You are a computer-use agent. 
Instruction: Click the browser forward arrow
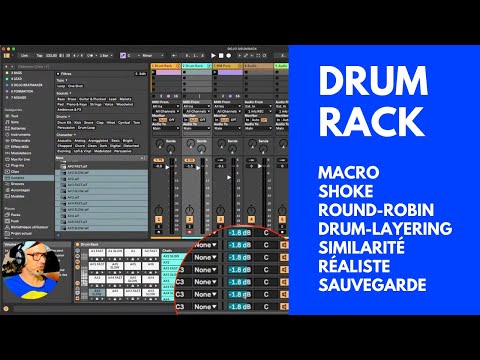tap(12, 67)
